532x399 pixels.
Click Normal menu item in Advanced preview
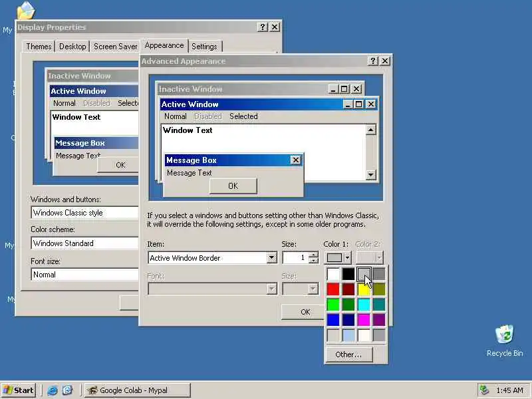pyautogui.click(x=176, y=116)
